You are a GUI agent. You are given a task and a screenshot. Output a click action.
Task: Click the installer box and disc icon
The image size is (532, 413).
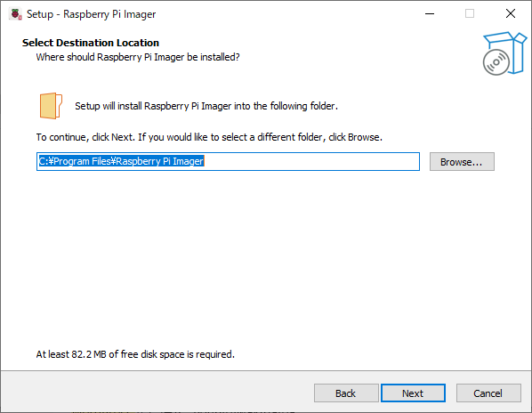pos(504,53)
